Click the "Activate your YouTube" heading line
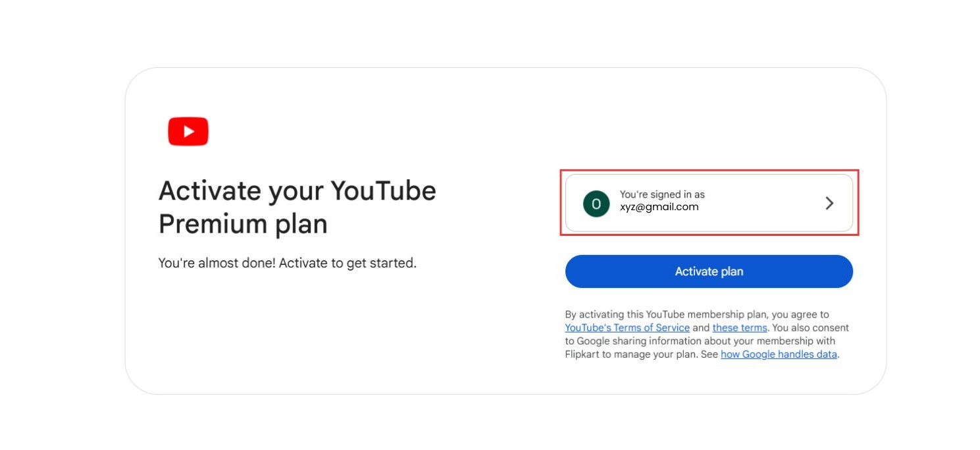 (x=297, y=191)
